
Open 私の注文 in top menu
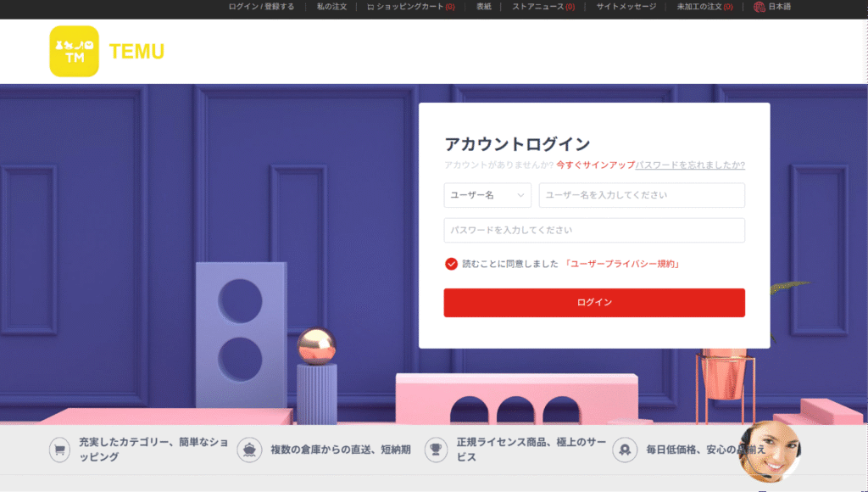click(331, 7)
